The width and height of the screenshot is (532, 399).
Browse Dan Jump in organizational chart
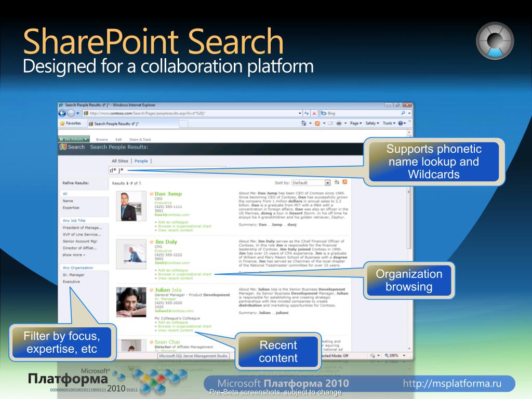(x=184, y=227)
